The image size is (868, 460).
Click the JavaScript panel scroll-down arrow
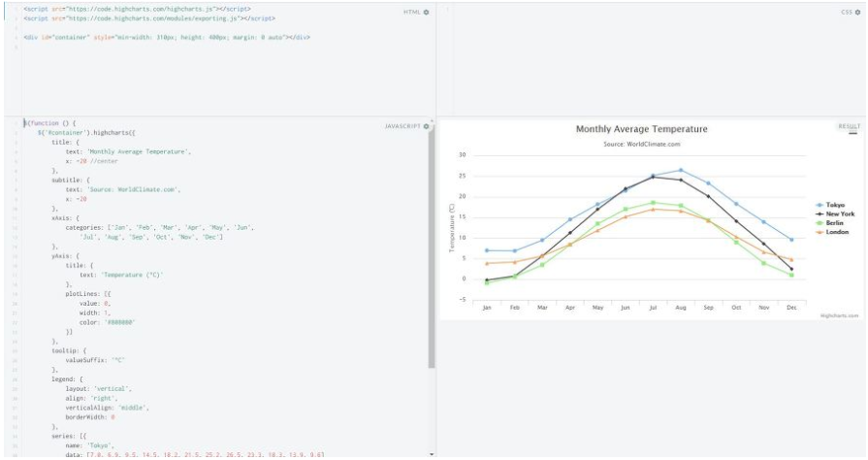tap(432, 454)
